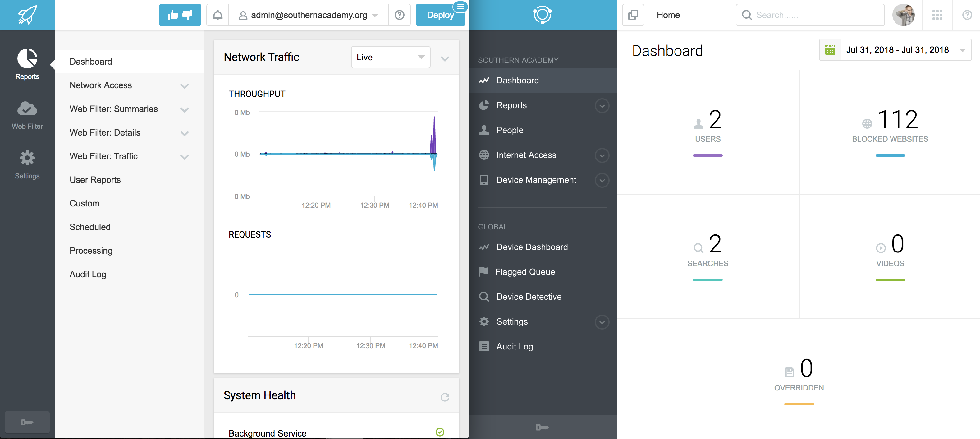
Task: Open the Blocked Websites stat card
Action: click(890, 132)
